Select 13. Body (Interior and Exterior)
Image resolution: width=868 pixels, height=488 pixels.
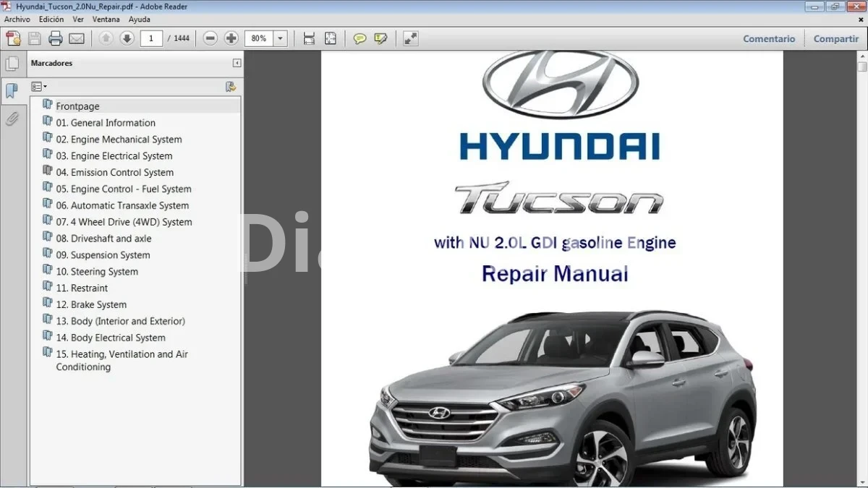120,322
